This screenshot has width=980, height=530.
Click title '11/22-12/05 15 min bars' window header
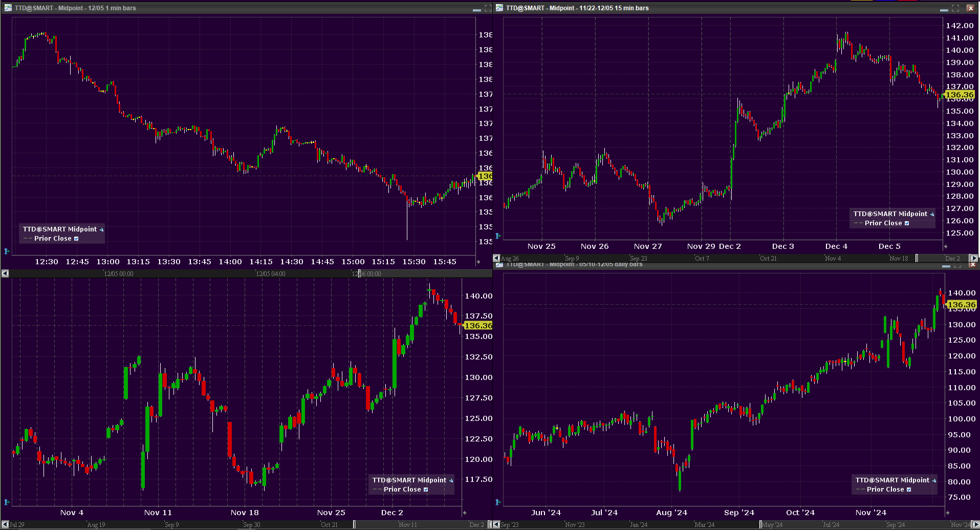[x=577, y=8]
